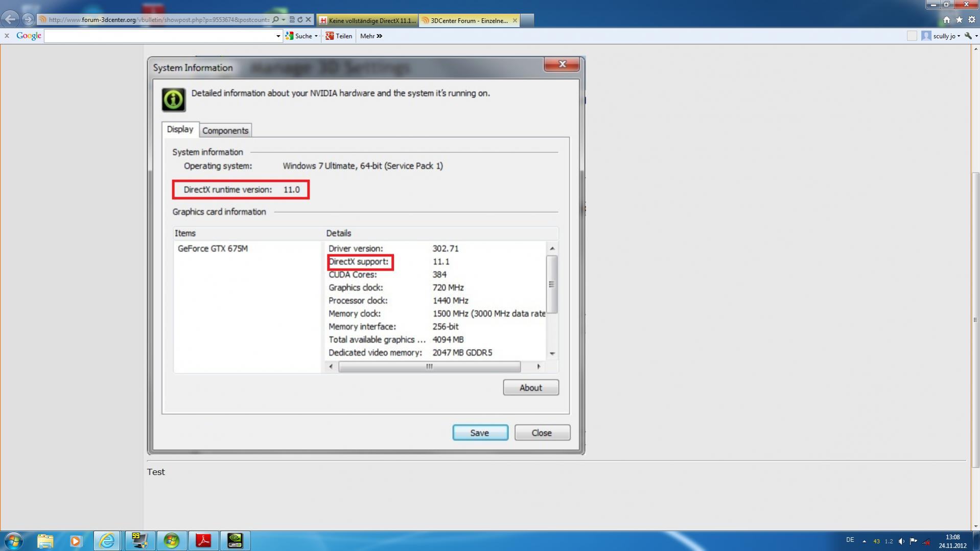
Task: Close System Information with red X
Action: 562,64
